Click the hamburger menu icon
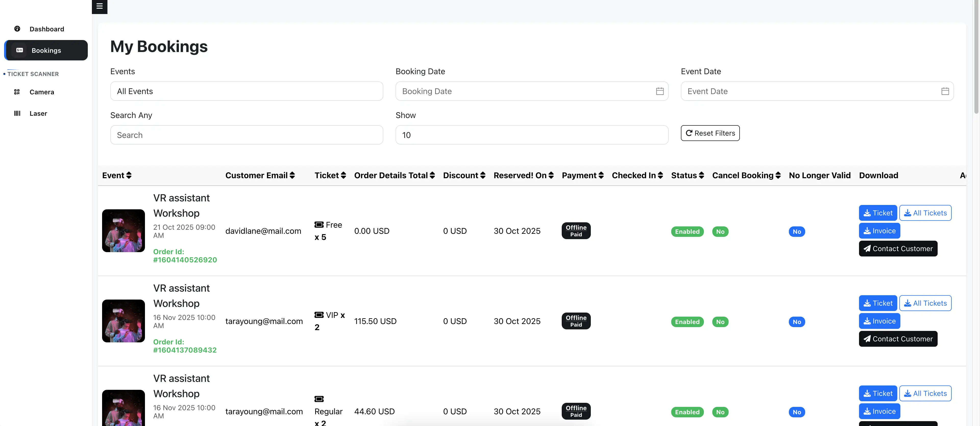 [x=99, y=6]
